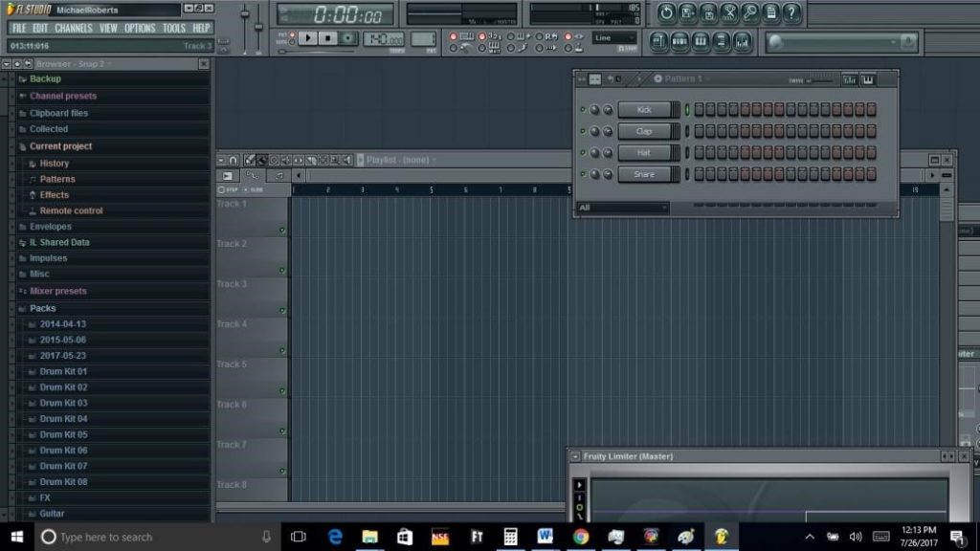Click the magnet snap icon in Playlist
This screenshot has width=980, height=551.
(233, 160)
